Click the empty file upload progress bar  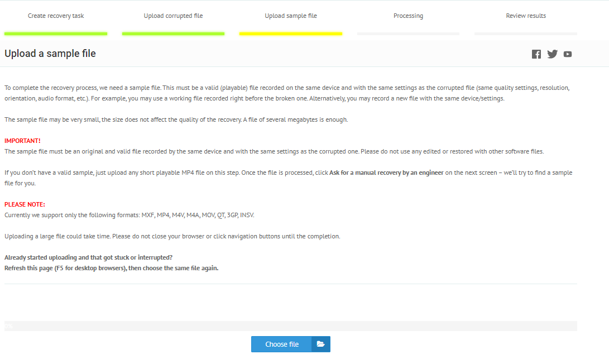pyautogui.click(x=291, y=326)
